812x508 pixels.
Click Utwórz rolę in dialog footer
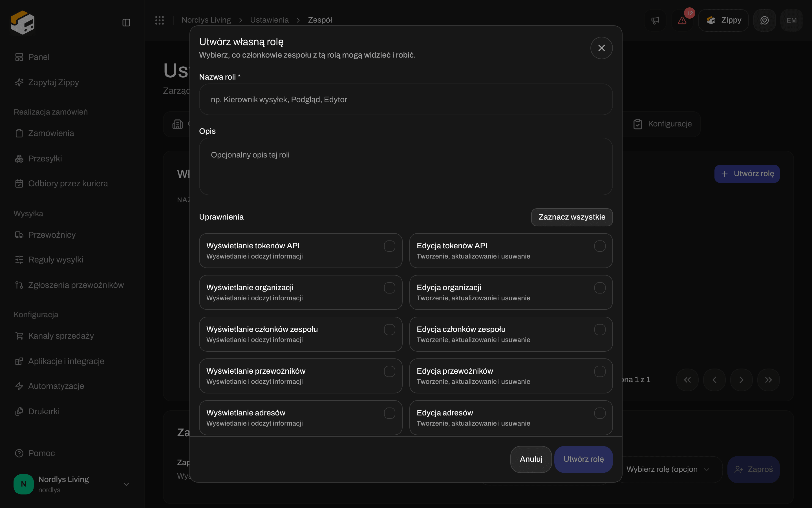click(584, 459)
